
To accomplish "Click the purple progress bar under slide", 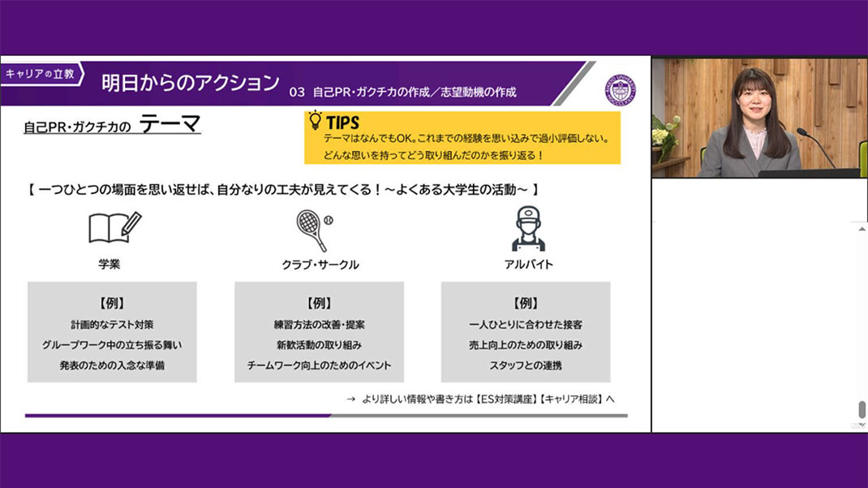I will point(178,415).
